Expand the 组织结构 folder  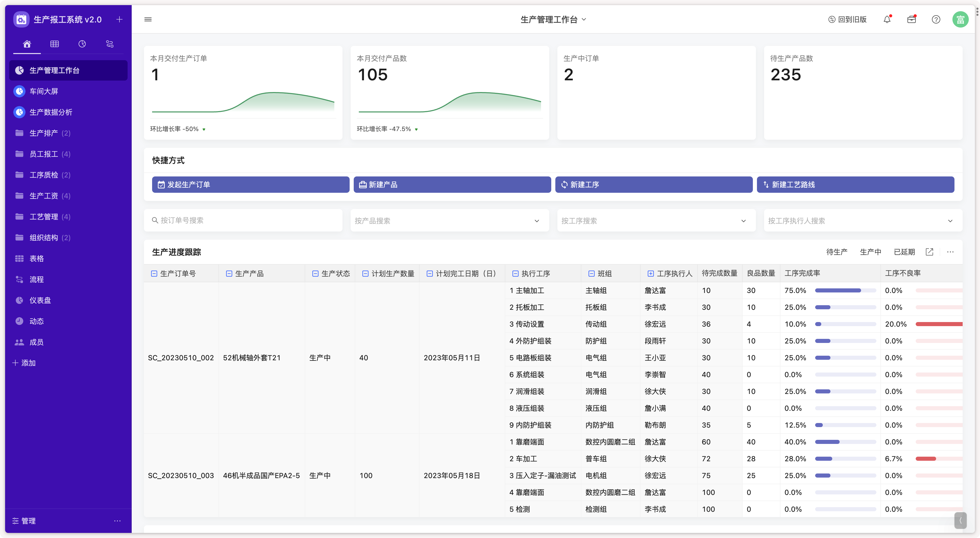pyautogui.click(x=68, y=238)
